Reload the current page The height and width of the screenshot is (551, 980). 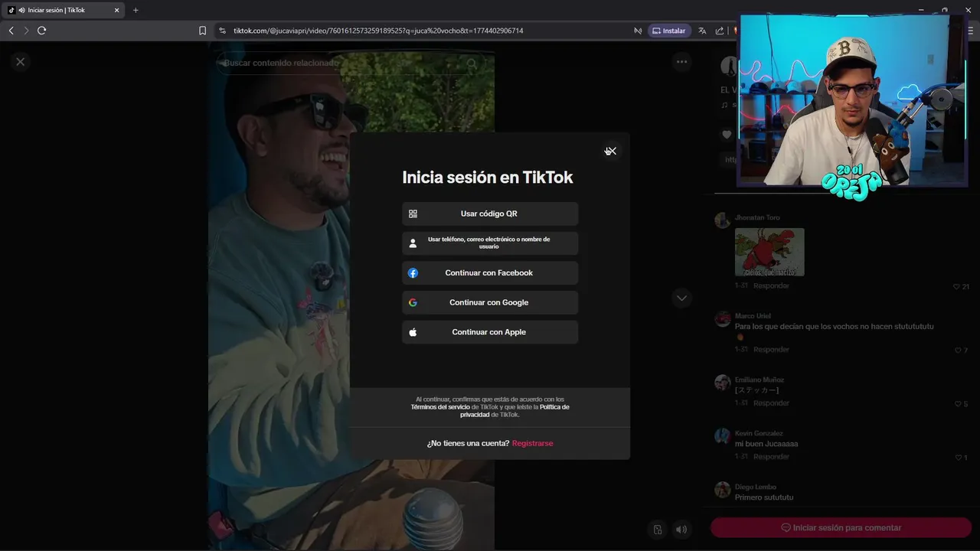pyautogui.click(x=41, y=31)
